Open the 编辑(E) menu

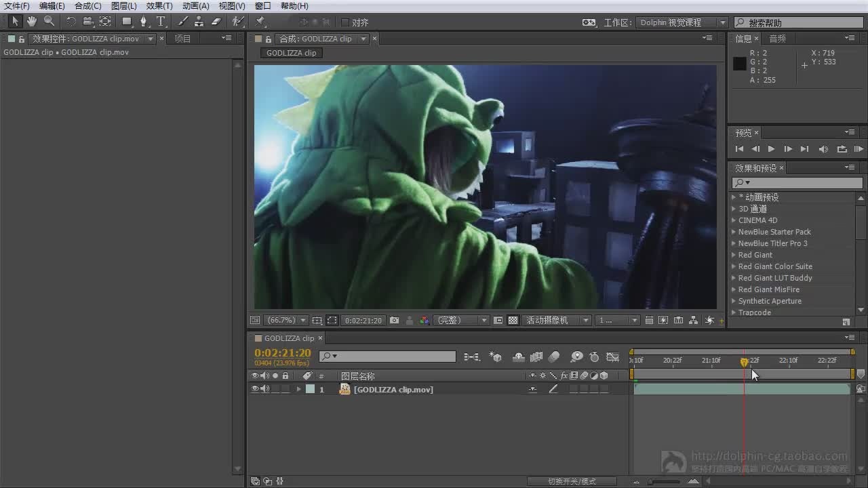click(52, 6)
